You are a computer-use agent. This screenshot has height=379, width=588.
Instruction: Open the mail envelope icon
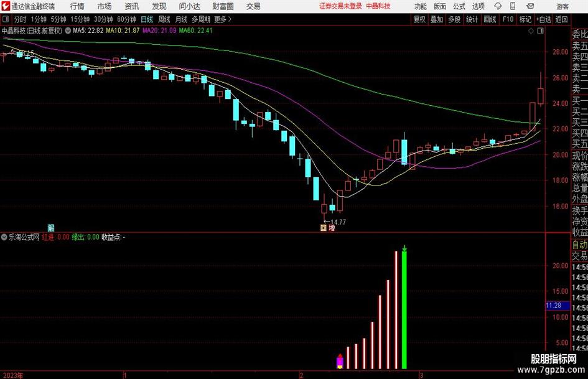coord(530,6)
